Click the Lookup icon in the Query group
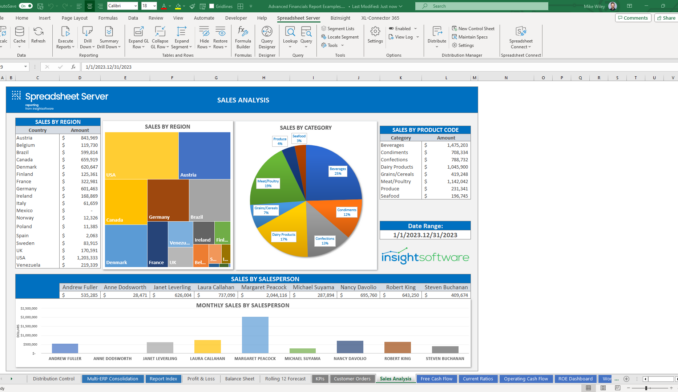The height and width of the screenshot is (392, 678). pos(290,32)
